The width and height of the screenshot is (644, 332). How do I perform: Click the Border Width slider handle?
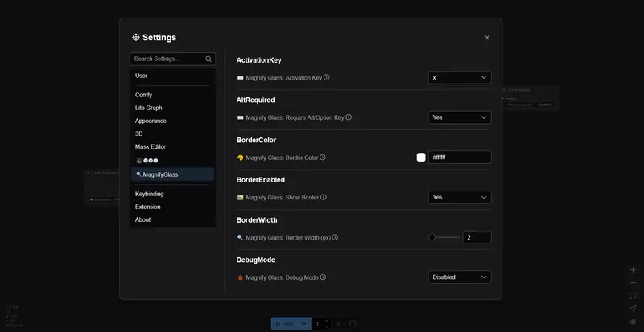pyautogui.click(x=432, y=237)
